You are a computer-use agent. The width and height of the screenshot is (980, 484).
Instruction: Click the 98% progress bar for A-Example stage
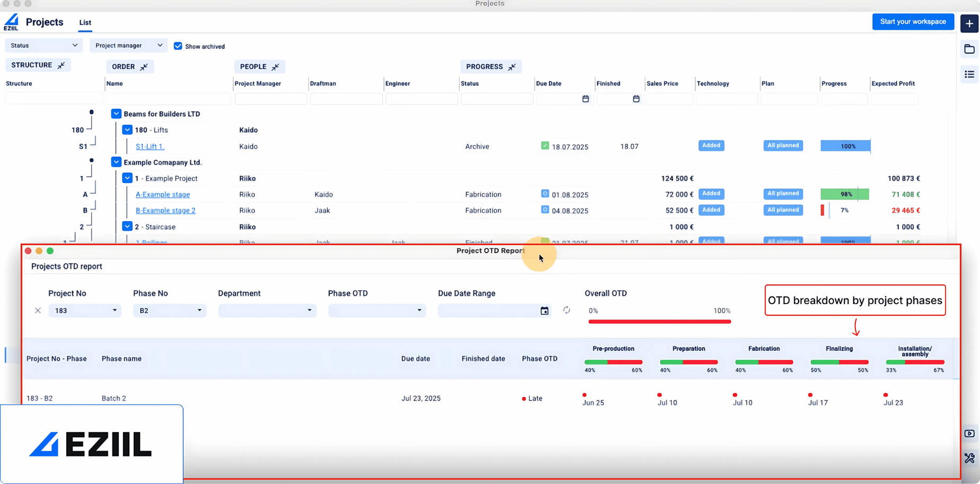point(845,194)
